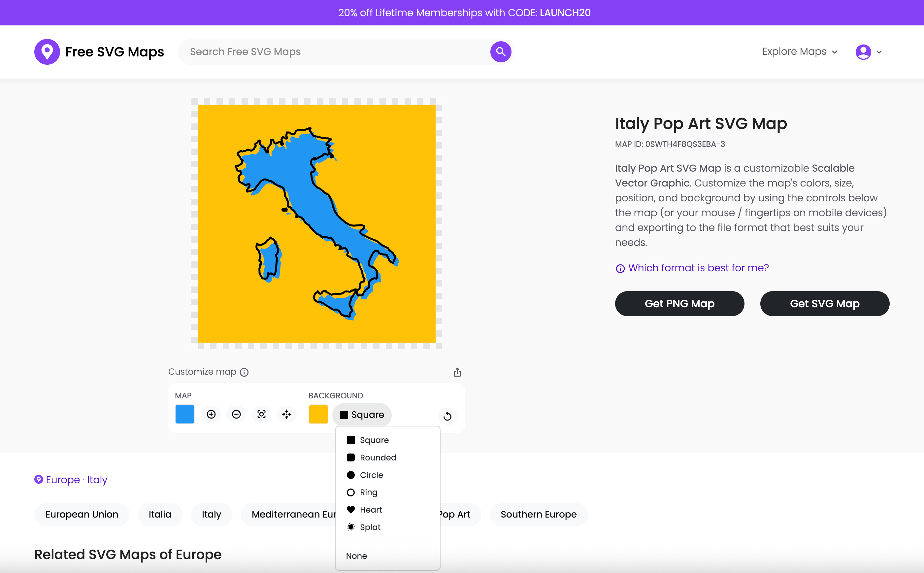
Task: Click the fit-to-frame map icon
Action: [x=261, y=414]
